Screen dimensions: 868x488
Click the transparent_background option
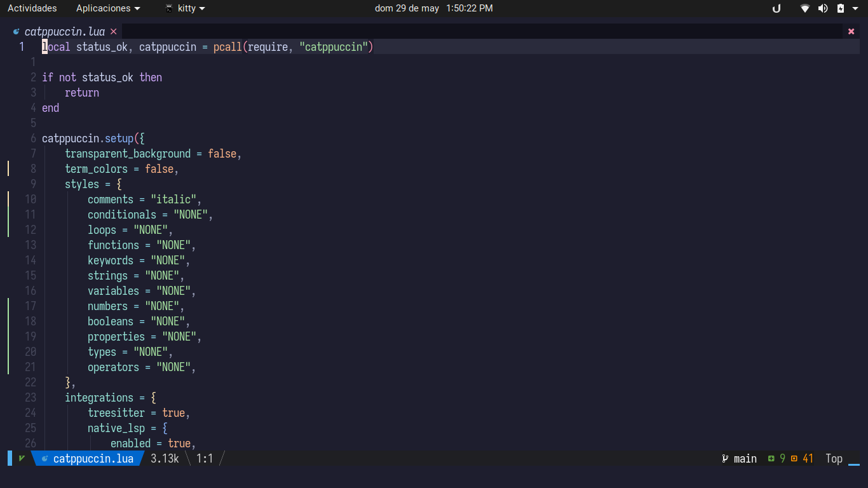(128, 154)
